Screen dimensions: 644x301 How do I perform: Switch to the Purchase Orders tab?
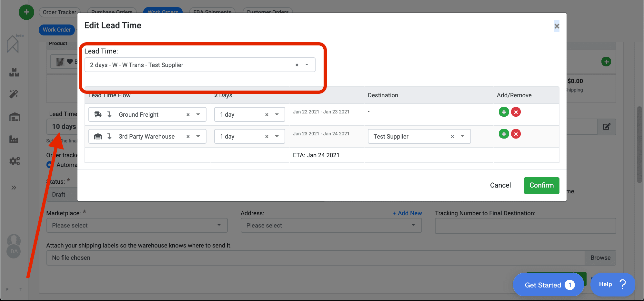112,12
